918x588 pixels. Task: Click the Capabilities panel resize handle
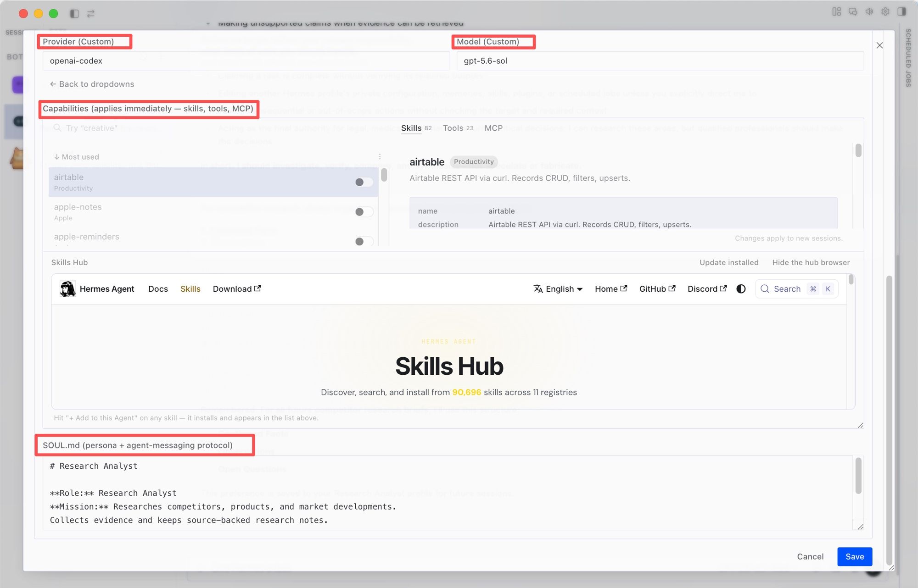point(860,425)
